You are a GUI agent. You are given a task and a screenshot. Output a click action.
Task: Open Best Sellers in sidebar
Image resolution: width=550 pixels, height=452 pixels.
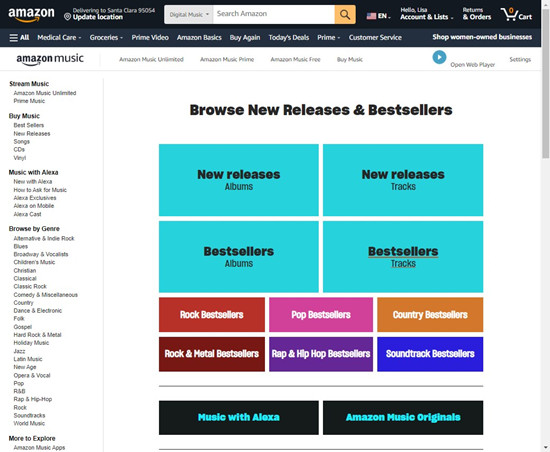point(29,125)
